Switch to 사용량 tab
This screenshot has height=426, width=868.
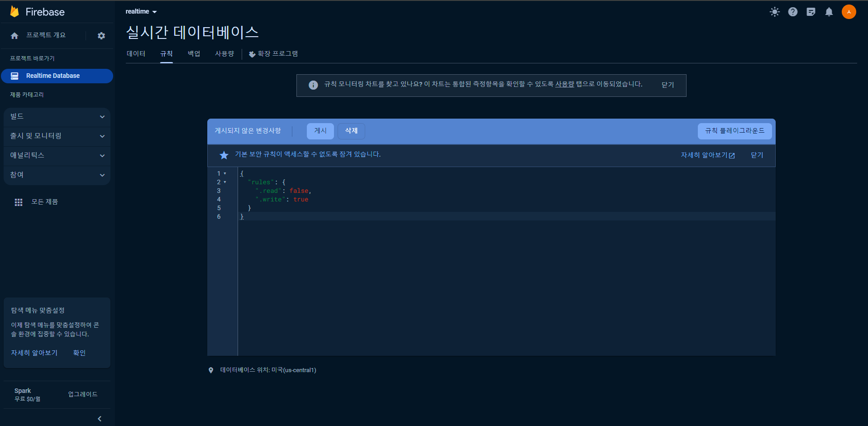[x=224, y=54]
